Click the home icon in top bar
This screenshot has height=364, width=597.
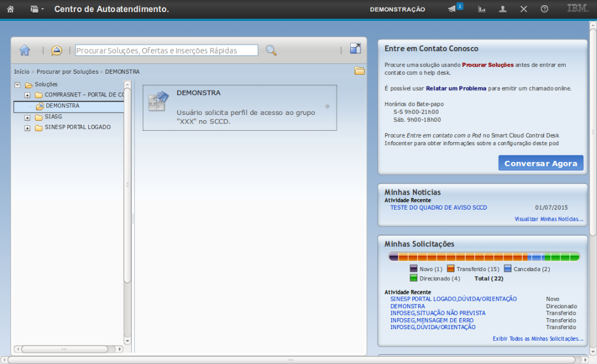point(10,9)
